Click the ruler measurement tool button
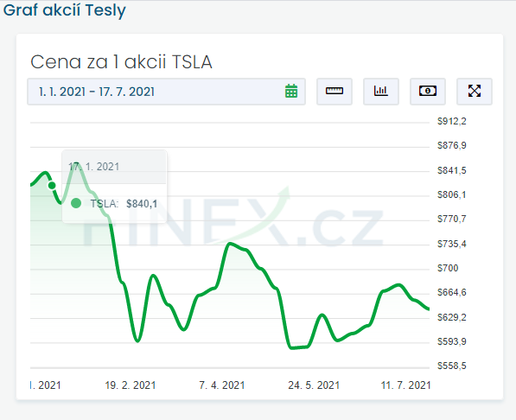The width and height of the screenshot is (516, 420). [x=334, y=92]
